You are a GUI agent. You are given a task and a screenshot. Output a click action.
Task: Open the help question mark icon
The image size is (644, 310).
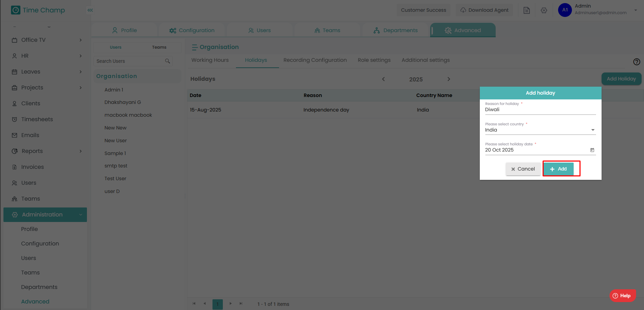[637, 62]
